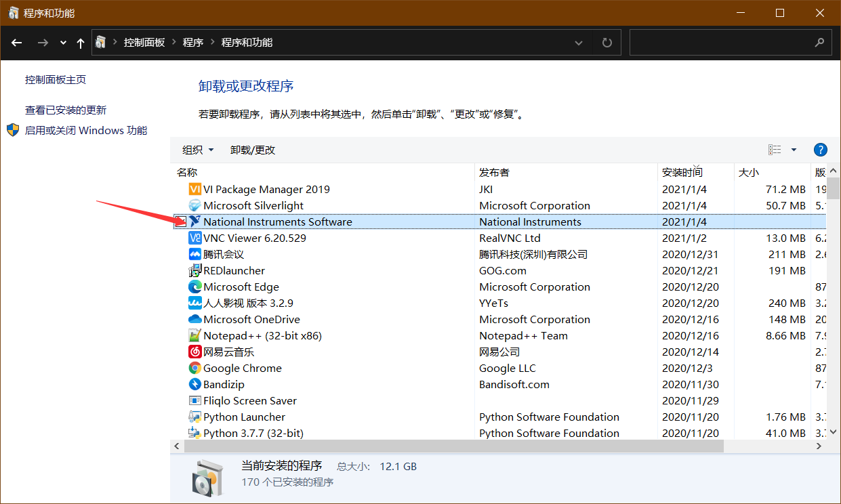Click the Python Launcher icon
The image size is (841, 504).
click(194, 417)
